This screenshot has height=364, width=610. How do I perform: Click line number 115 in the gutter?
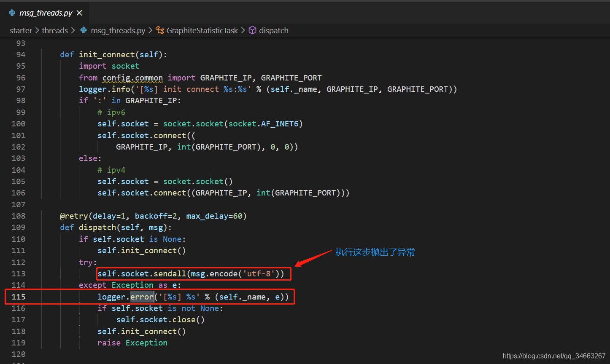[18, 297]
